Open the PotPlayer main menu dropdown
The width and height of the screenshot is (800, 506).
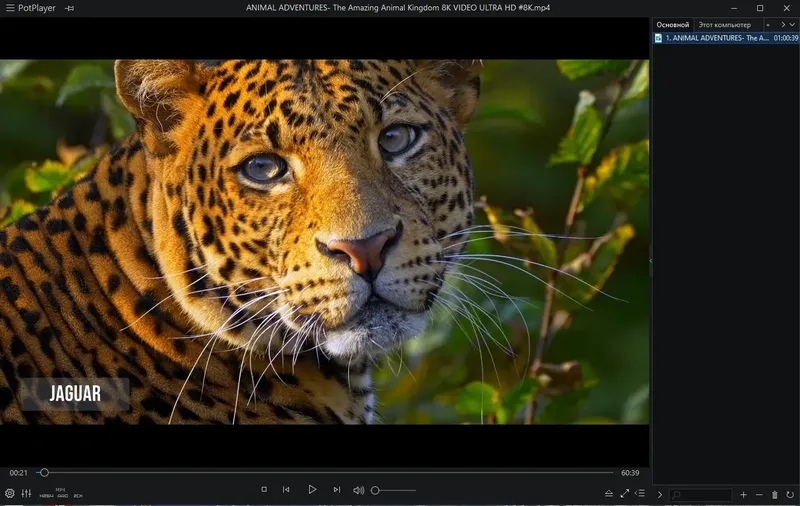(x=28, y=8)
